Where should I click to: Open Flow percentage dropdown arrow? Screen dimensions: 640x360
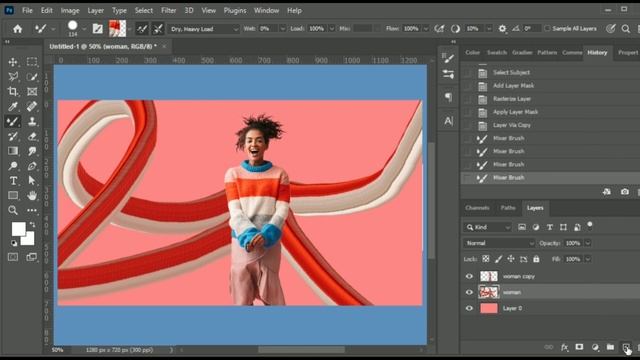coord(426,29)
